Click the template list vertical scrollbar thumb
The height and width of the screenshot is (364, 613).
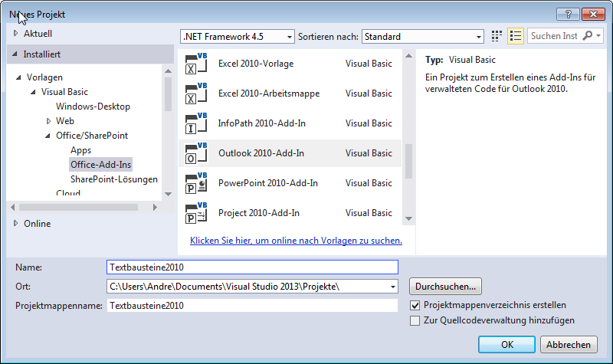point(408,161)
